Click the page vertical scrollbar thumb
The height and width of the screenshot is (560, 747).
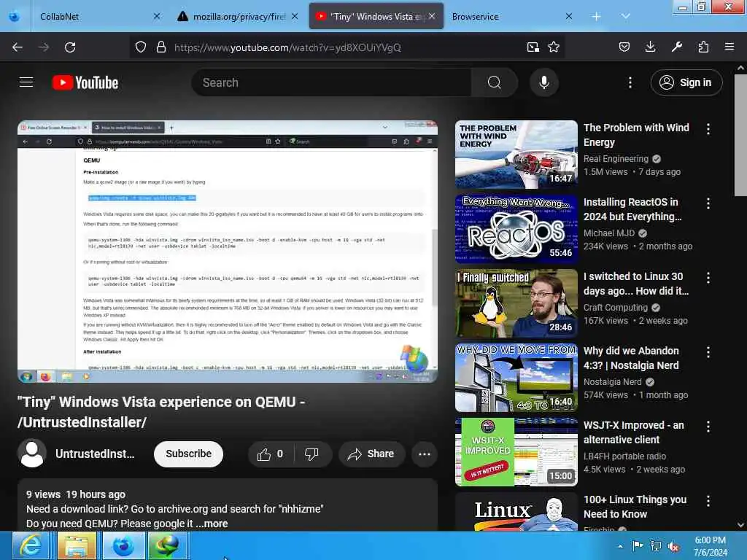point(740,135)
